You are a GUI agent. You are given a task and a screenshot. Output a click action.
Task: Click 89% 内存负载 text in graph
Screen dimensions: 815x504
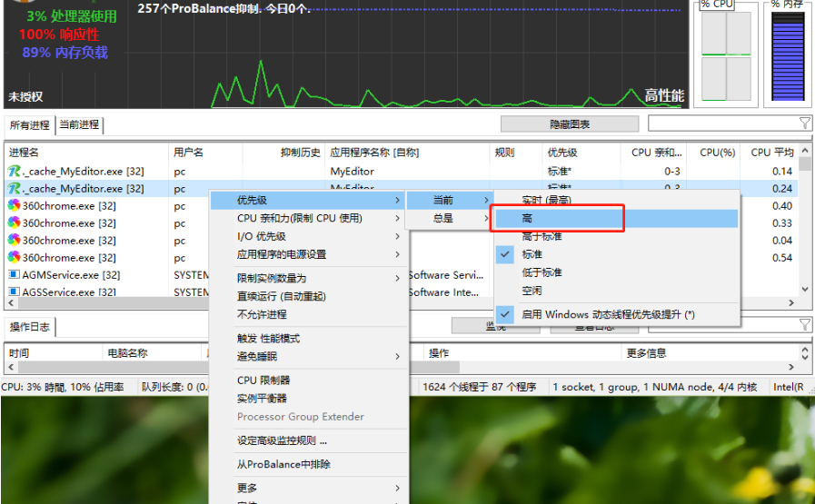click(65, 53)
